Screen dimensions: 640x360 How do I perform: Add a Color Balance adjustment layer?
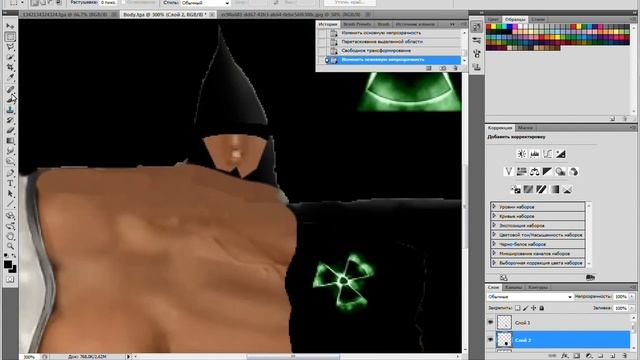pyautogui.click(x=535, y=171)
